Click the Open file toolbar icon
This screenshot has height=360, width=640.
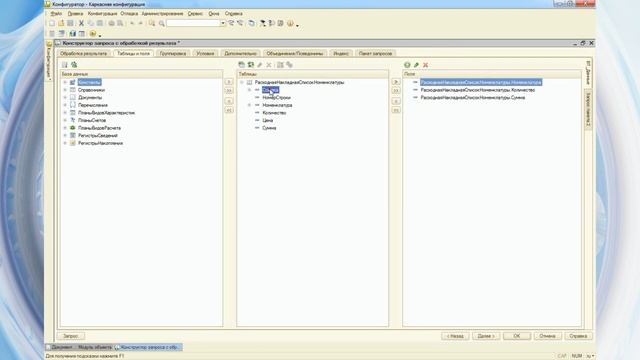pos(61,24)
